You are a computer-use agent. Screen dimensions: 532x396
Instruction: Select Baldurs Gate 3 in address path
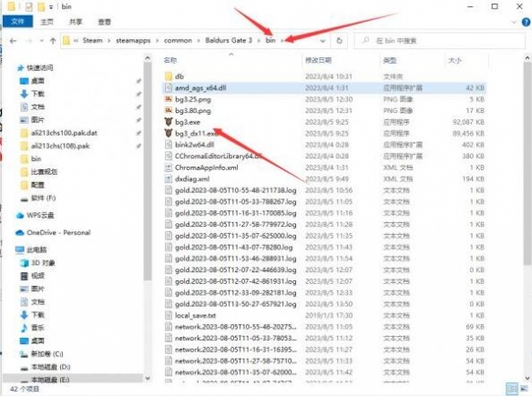click(229, 40)
